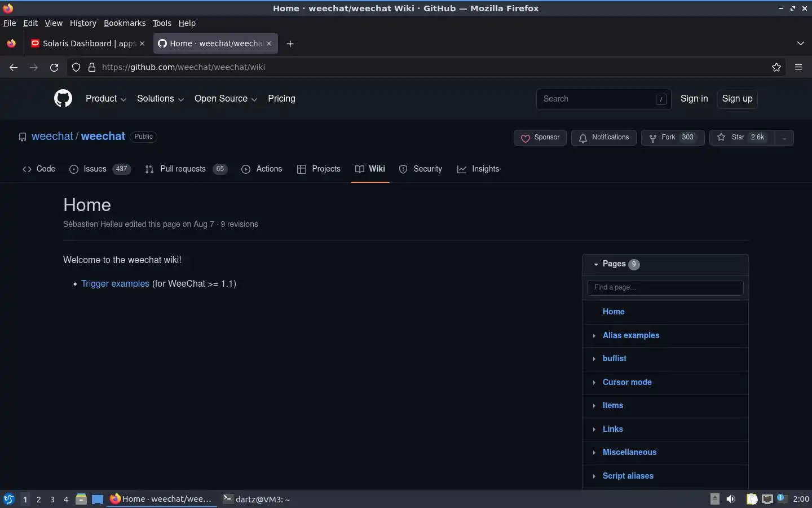Star the weechat repository
This screenshot has height=508, width=812.
pos(742,138)
